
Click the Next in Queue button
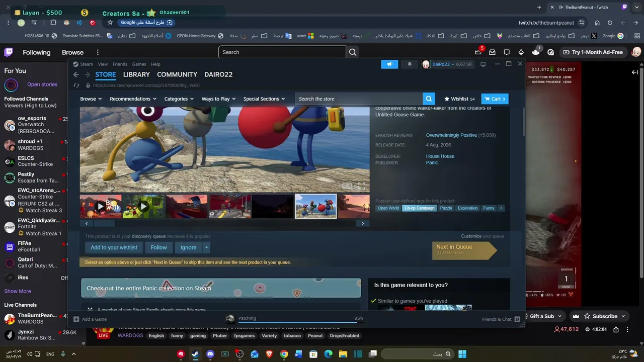(x=464, y=250)
